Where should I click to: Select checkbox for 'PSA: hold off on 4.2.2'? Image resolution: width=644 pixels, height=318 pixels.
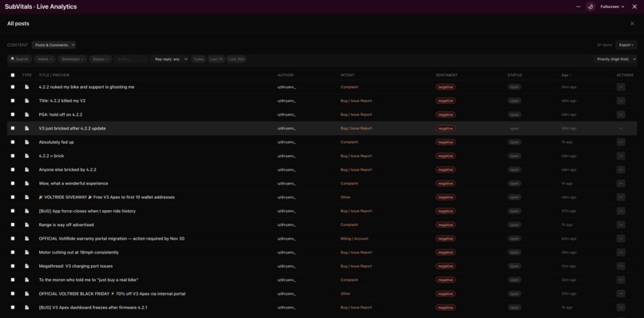pyautogui.click(x=13, y=114)
